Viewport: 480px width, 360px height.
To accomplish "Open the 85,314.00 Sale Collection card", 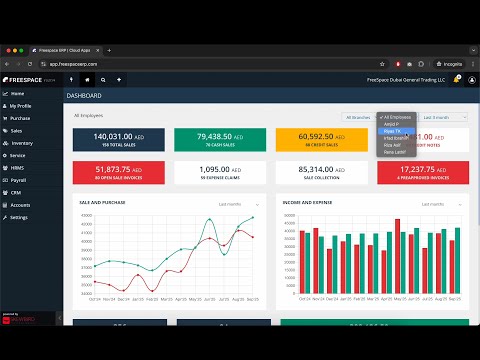I will coord(322,173).
